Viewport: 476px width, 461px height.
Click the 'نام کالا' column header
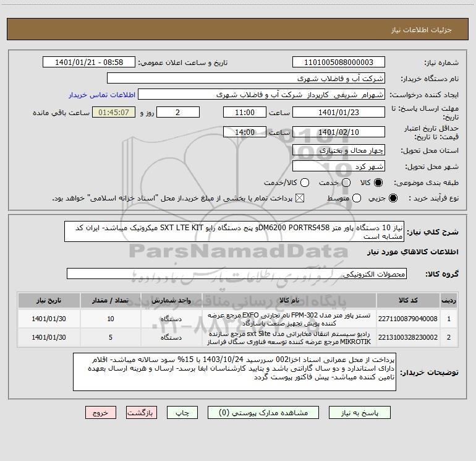click(289, 300)
